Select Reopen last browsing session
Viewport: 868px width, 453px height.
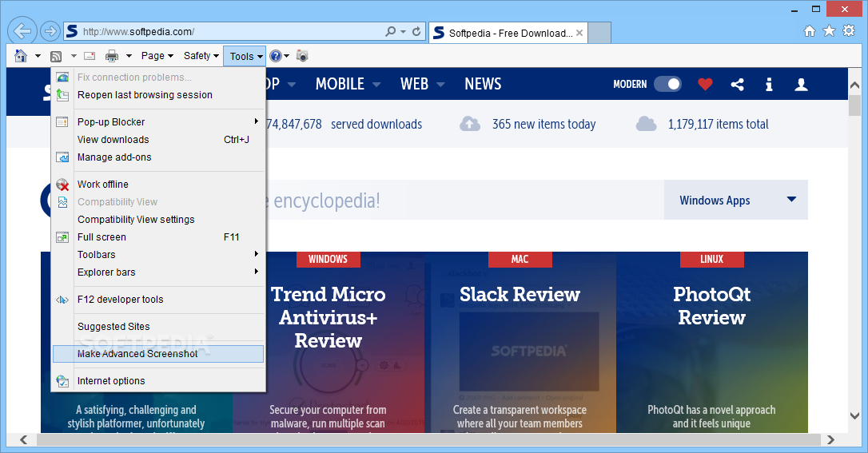[158, 94]
